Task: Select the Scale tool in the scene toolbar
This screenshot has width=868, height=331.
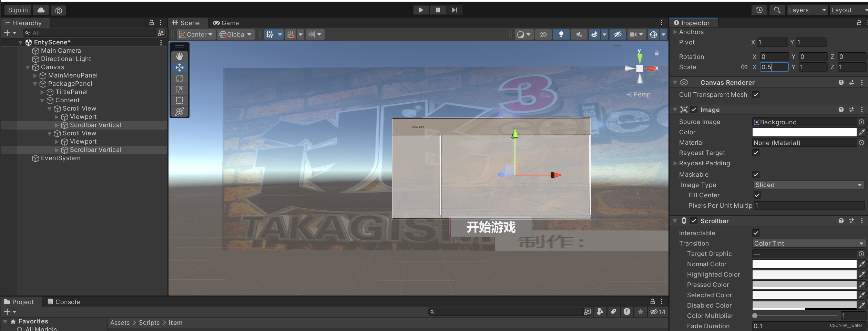Action: [180, 90]
